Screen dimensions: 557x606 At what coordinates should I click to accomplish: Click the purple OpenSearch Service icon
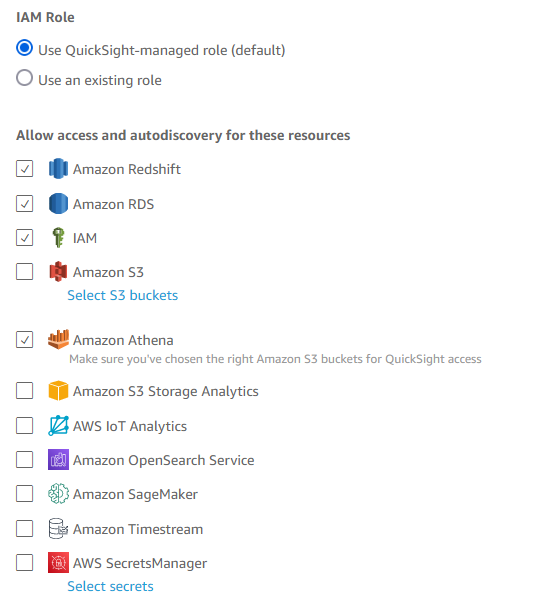point(58,460)
